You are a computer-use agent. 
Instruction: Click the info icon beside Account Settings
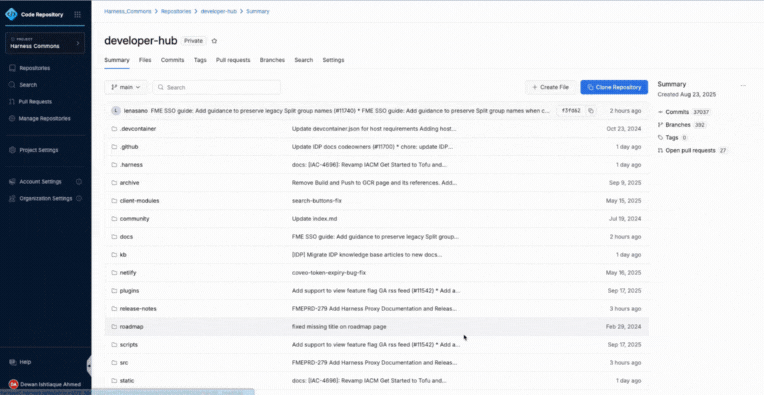(x=79, y=182)
